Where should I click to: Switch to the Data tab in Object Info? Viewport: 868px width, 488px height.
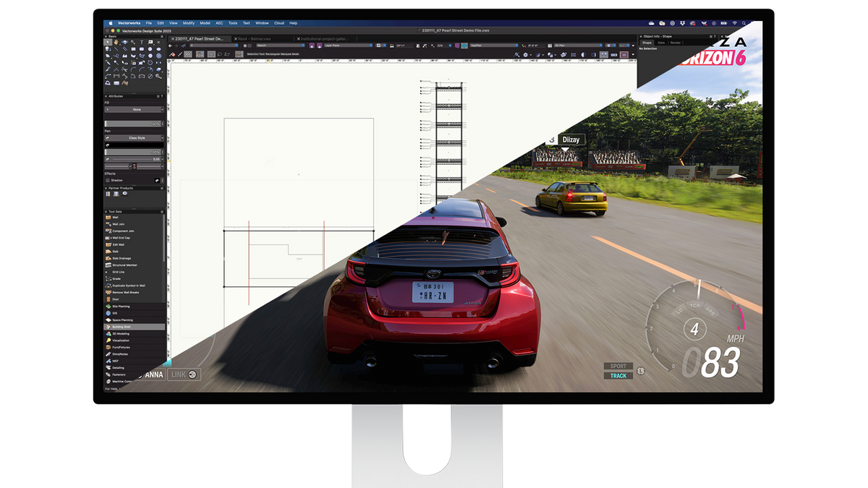[x=661, y=43]
